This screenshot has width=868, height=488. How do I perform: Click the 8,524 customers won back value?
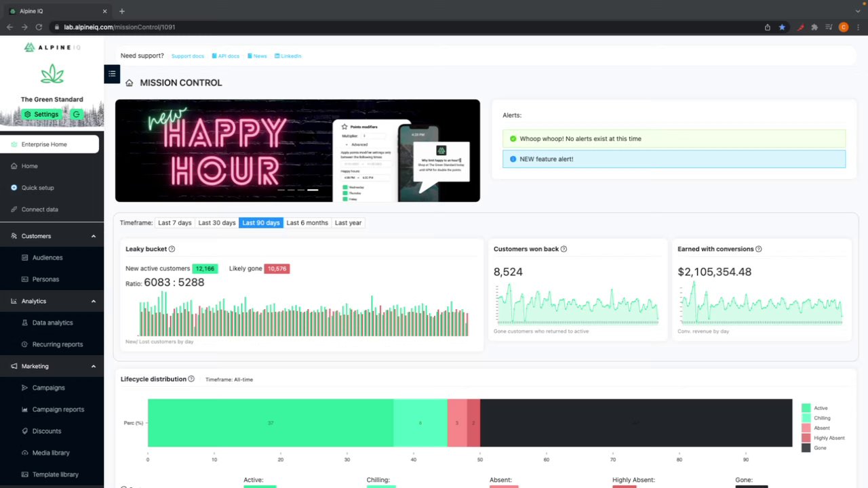508,272
